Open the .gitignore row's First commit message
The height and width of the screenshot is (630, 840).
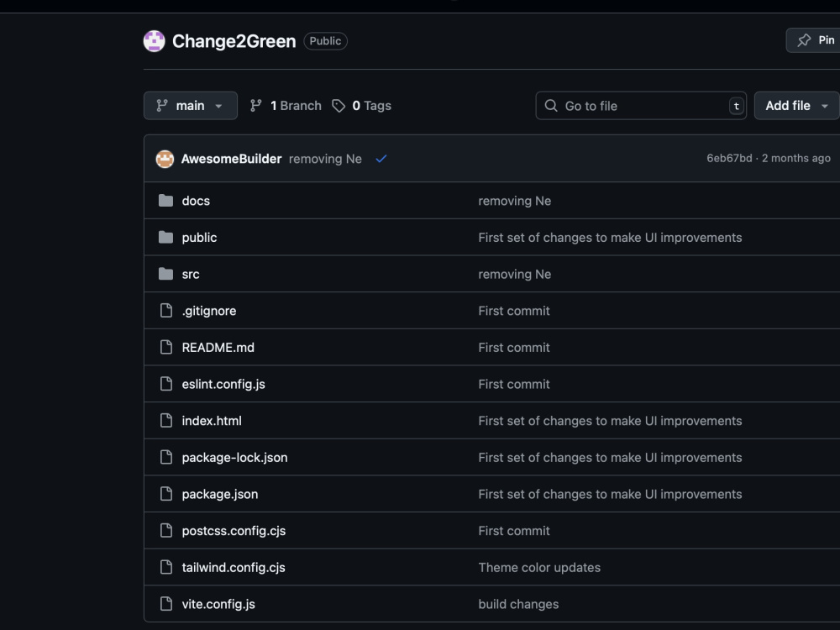point(514,311)
